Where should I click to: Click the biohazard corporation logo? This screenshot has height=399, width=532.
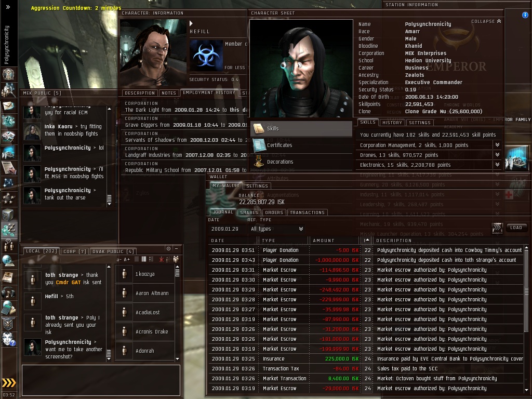[x=206, y=56]
